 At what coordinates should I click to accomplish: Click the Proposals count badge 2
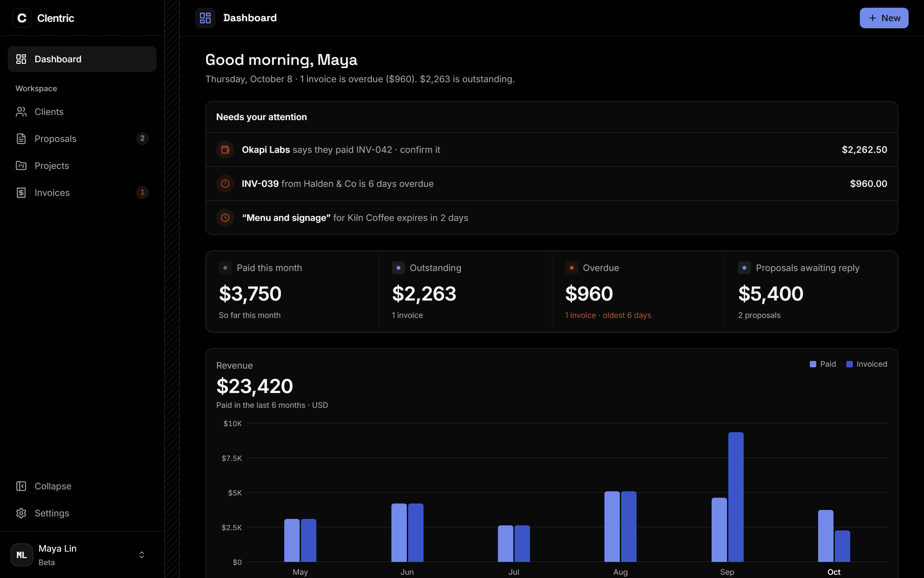pos(142,138)
